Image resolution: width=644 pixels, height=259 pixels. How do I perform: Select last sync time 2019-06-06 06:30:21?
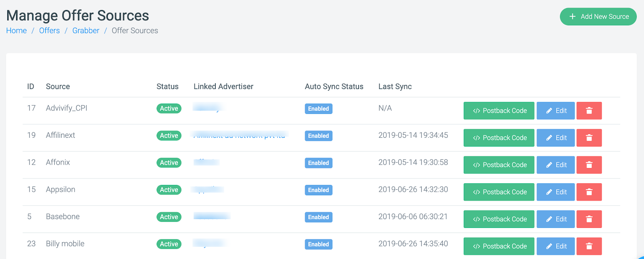coord(413,216)
